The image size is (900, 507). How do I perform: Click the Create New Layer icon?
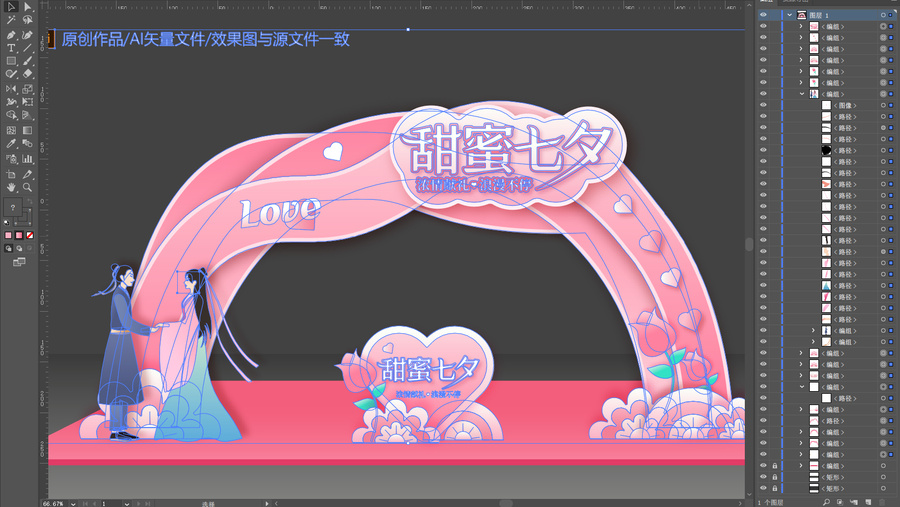[868, 502]
